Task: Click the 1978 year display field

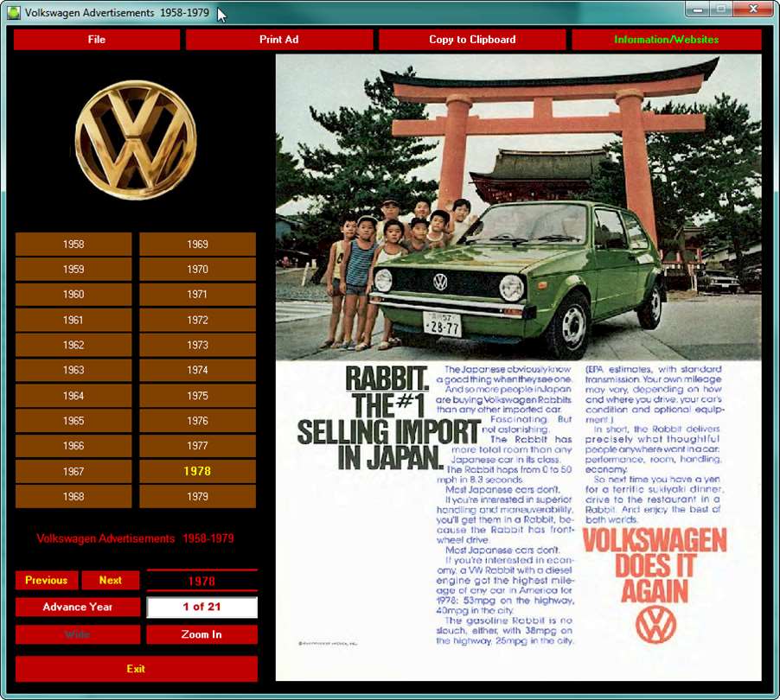Action: click(x=201, y=581)
